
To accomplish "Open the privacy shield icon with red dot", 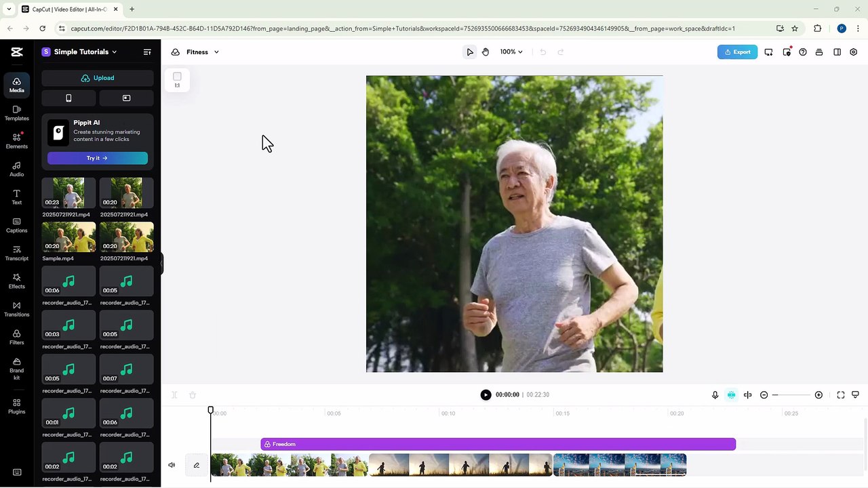I will pyautogui.click(x=787, y=52).
